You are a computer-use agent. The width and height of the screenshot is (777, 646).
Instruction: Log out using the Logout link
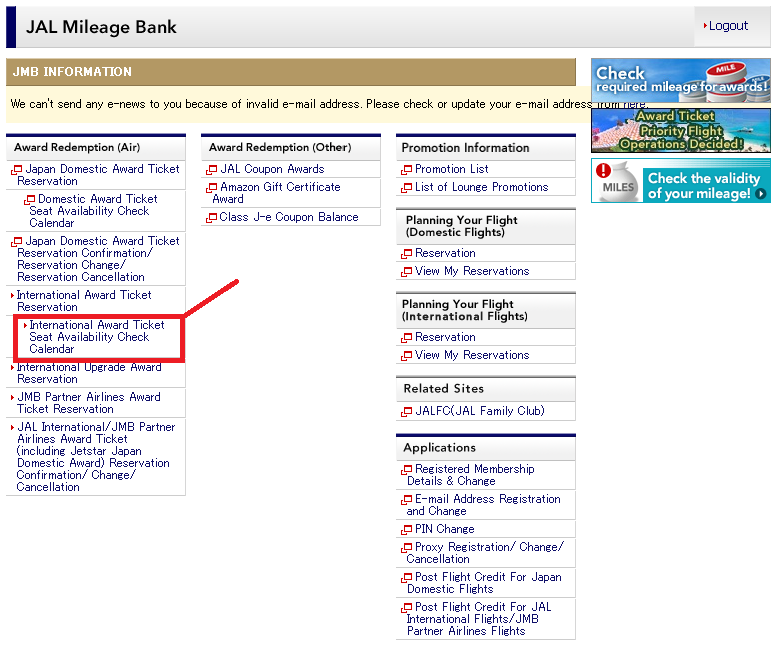(x=728, y=26)
